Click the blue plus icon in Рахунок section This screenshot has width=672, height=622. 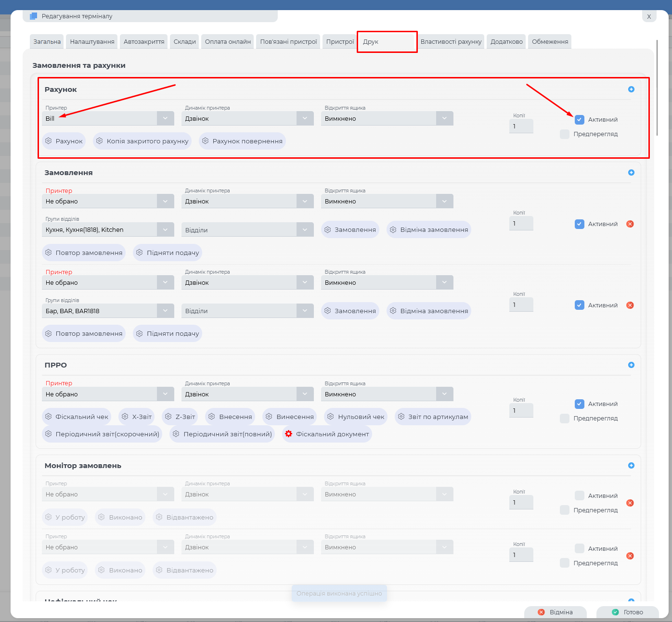[631, 89]
